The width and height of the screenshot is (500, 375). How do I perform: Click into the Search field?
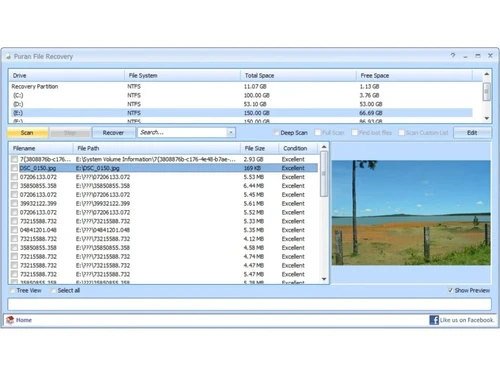183,133
